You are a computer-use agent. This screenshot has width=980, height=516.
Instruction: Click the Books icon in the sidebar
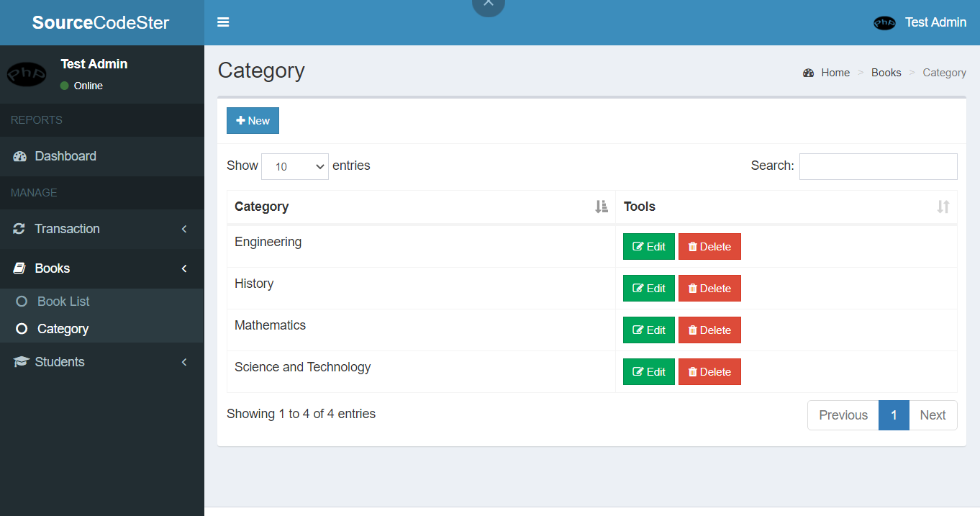pyautogui.click(x=18, y=268)
